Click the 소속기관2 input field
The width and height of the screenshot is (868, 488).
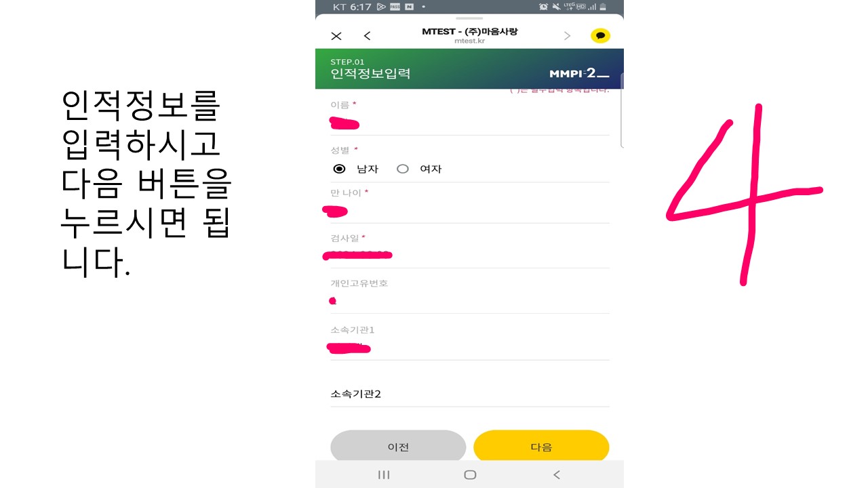(x=469, y=394)
